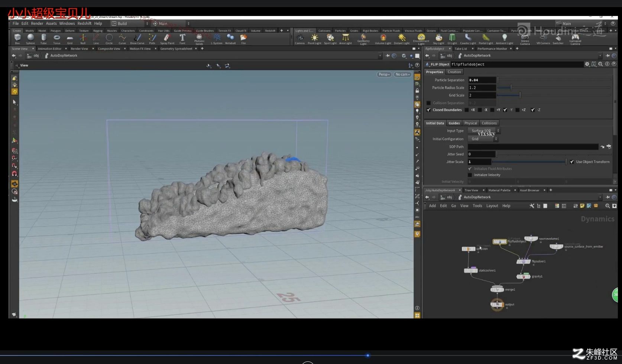Select the output node
Screen dimensions: 622x364
coord(497,305)
